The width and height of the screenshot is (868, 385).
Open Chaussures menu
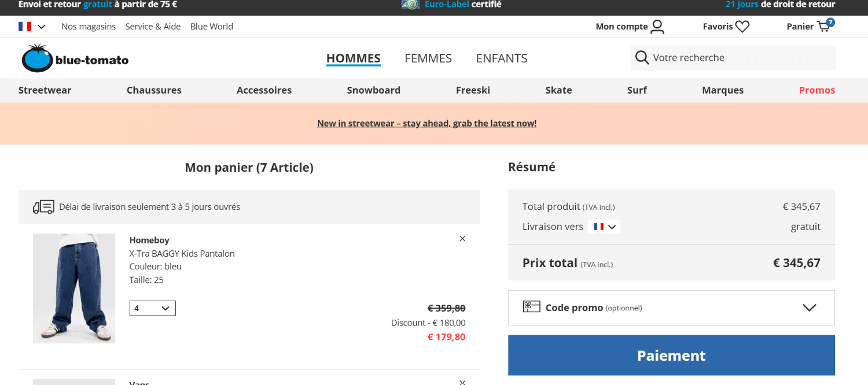click(154, 90)
